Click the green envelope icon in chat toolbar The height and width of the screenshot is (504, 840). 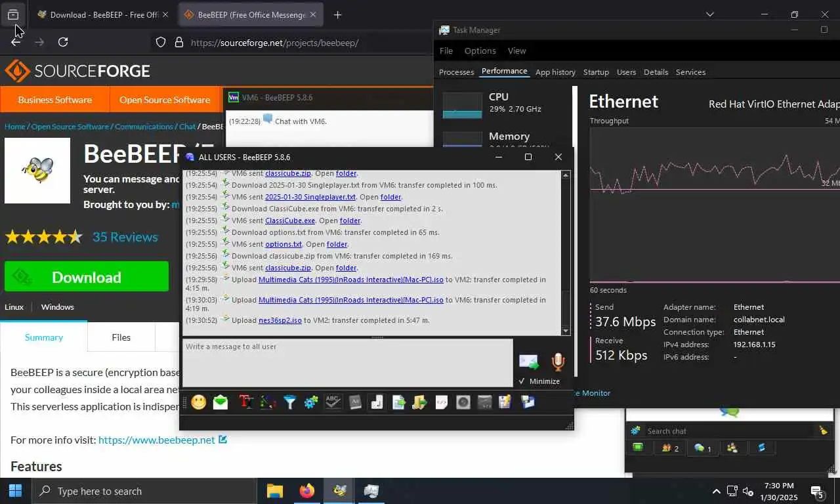coord(220,402)
